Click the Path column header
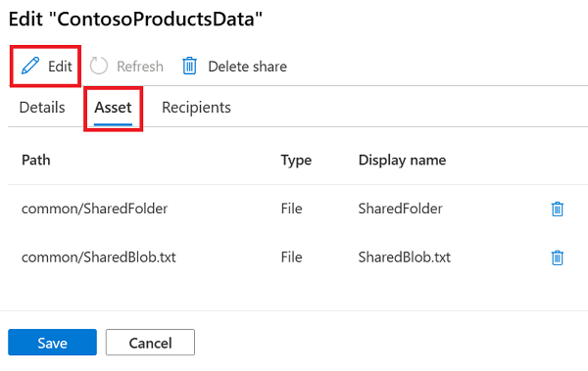 coord(36,160)
